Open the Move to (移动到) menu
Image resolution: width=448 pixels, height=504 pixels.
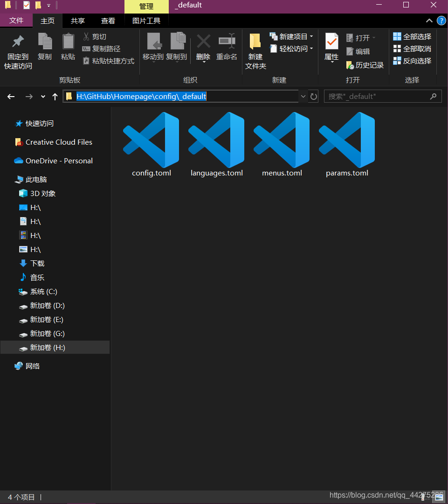click(x=153, y=47)
